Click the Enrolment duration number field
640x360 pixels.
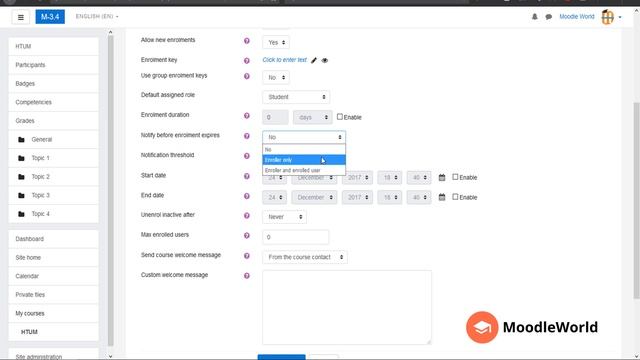point(276,117)
